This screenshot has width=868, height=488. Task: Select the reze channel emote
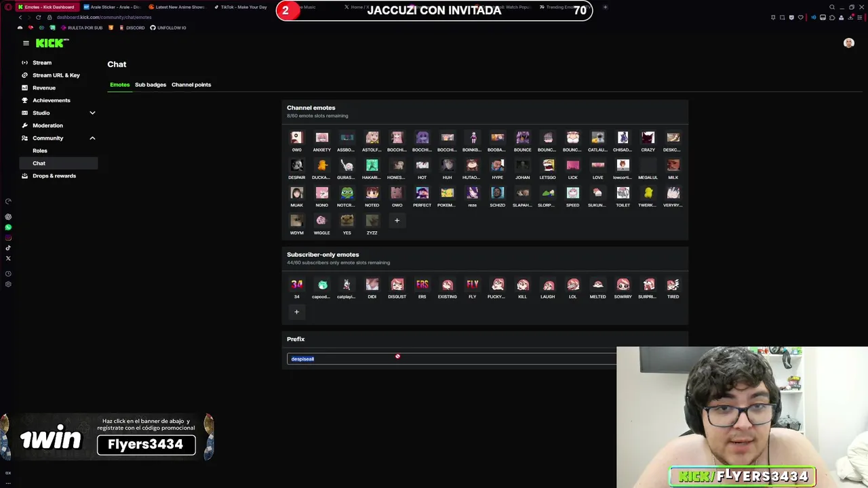tap(472, 197)
